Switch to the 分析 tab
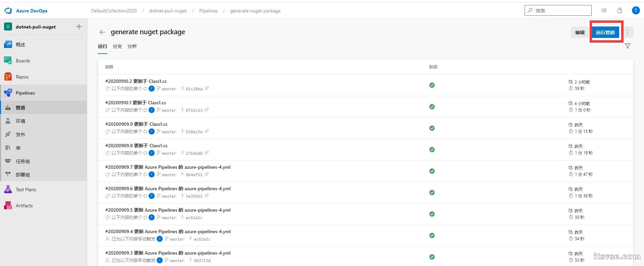The width and height of the screenshot is (644, 266). [132, 46]
